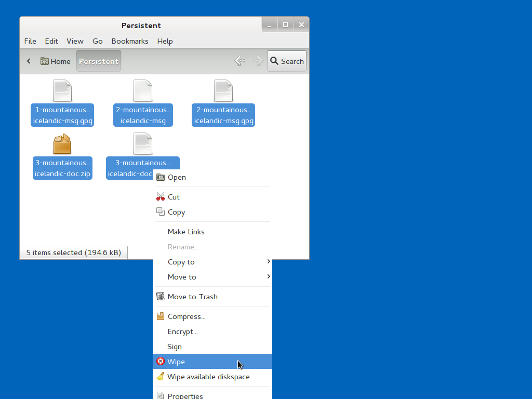Open the View menu

(75, 41)
